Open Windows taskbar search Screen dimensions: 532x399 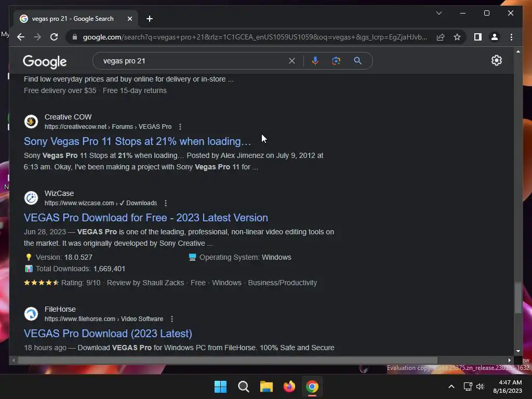pos(243,387)
